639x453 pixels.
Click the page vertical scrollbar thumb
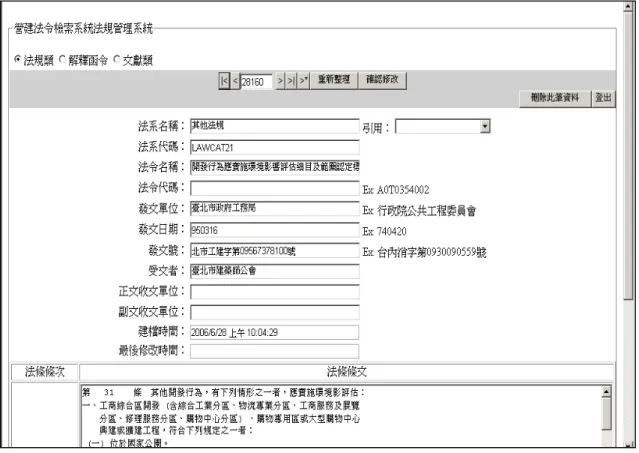pos(628,156)
